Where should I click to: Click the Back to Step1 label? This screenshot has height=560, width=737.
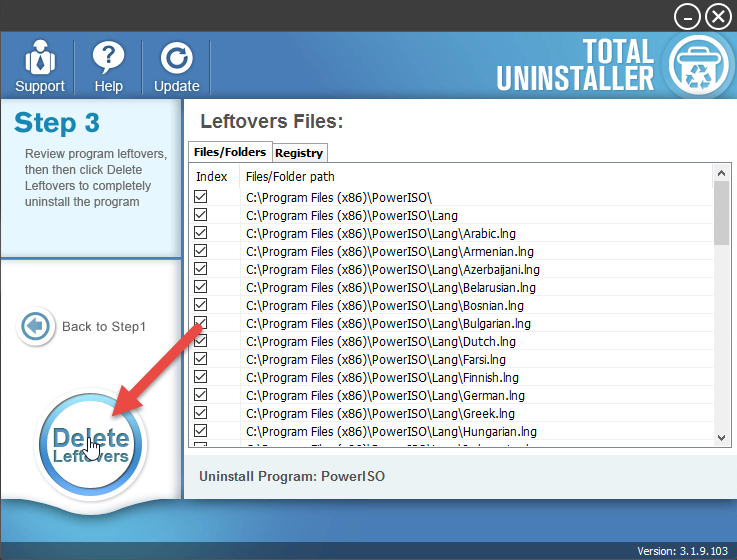pos(104,326)
